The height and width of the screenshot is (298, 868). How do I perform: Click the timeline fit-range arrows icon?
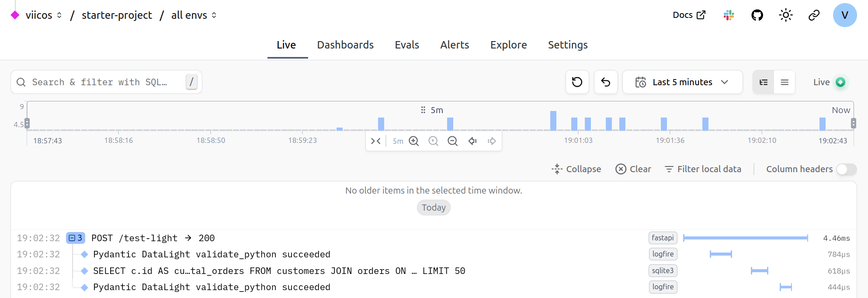[x=376, y=141]
